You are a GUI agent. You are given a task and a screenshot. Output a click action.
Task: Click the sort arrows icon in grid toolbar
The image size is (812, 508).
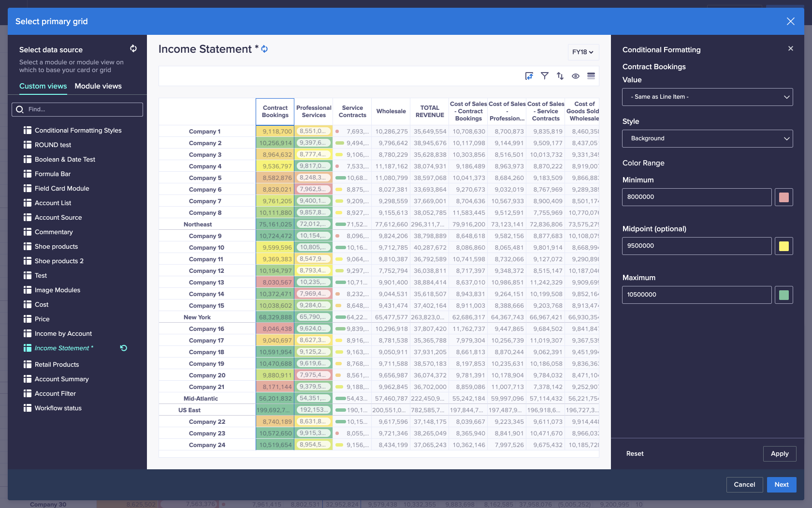tap(560, 76)
